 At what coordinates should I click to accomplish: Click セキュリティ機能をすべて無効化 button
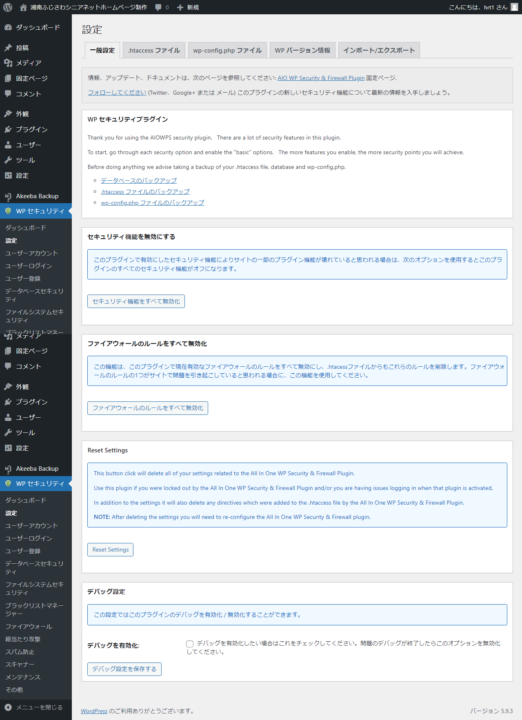136,301
